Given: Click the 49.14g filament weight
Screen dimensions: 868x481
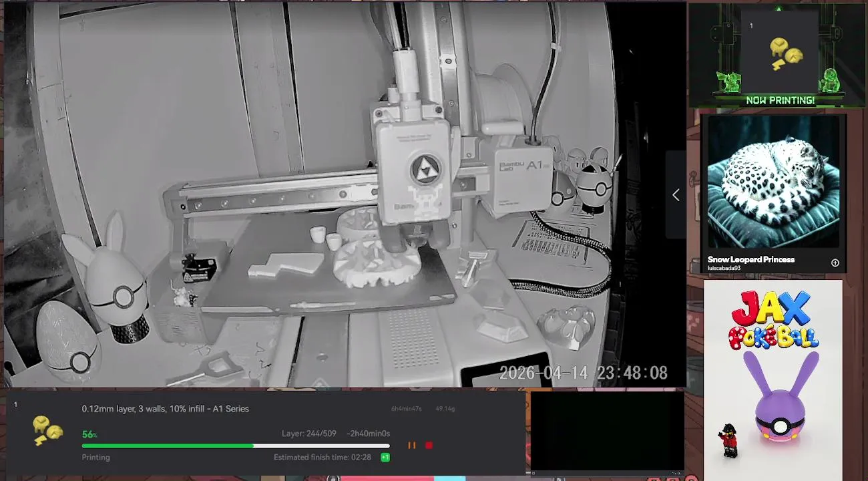Looking at the screenshot, I should click(445, 409).
